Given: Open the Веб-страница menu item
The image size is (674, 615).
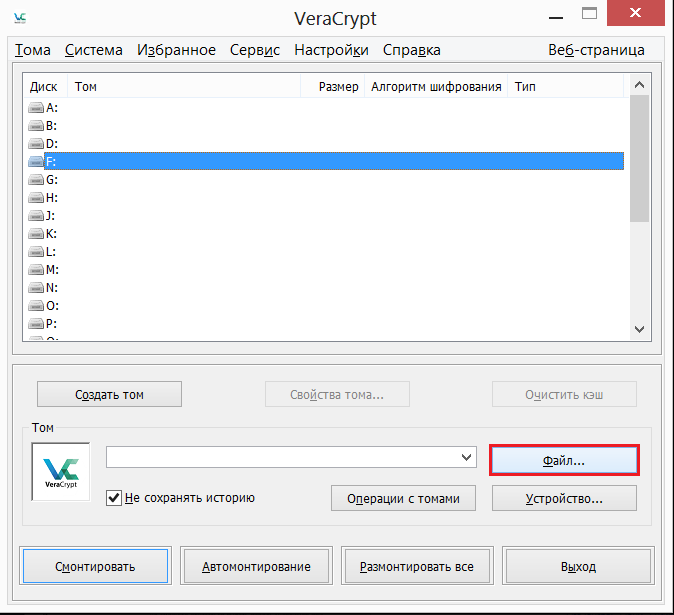Looking at the screenshot, I should (596, 50).
